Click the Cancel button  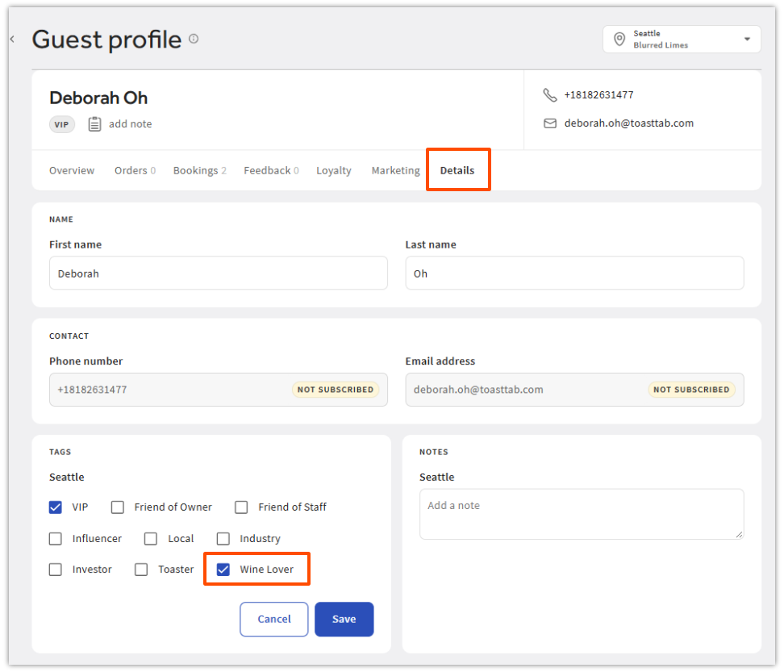[x=273, y=620]
